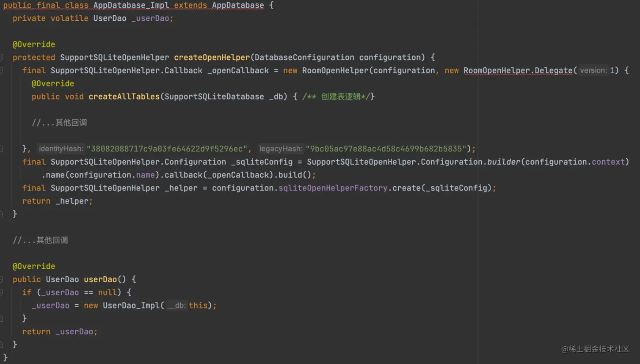
Task: Click the SupportSQLiteDatabase _db parameter
Action: (x=223, y=97)
